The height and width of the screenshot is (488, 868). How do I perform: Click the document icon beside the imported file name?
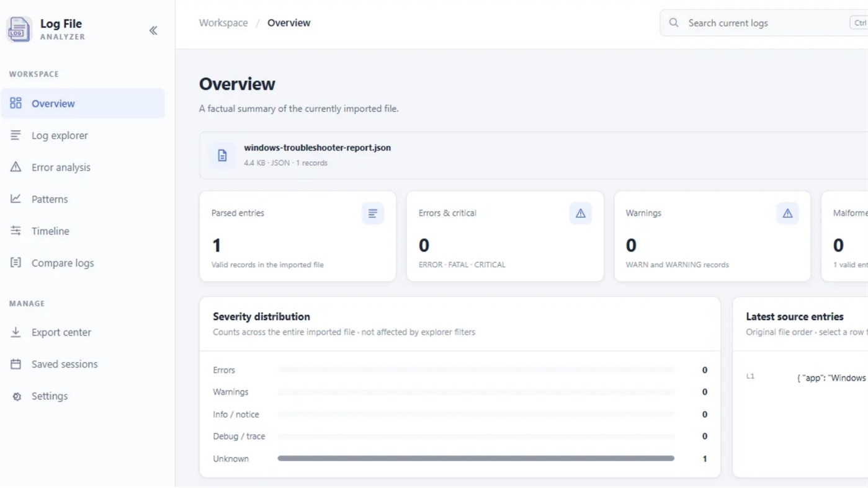222,155
